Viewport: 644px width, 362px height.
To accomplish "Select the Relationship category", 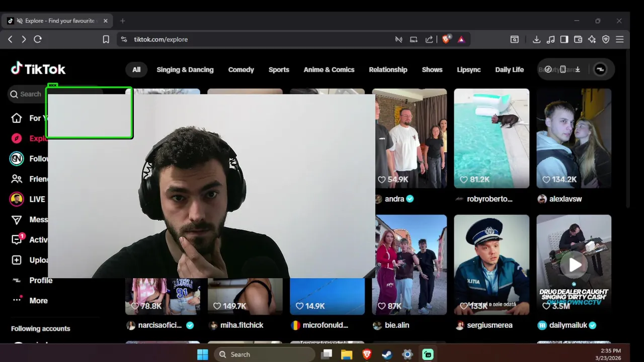I will click(x=388, y=69).
